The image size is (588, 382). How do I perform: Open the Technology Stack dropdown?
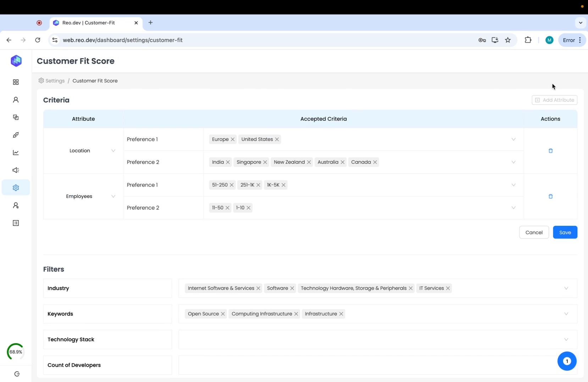(x=566, y=339)
